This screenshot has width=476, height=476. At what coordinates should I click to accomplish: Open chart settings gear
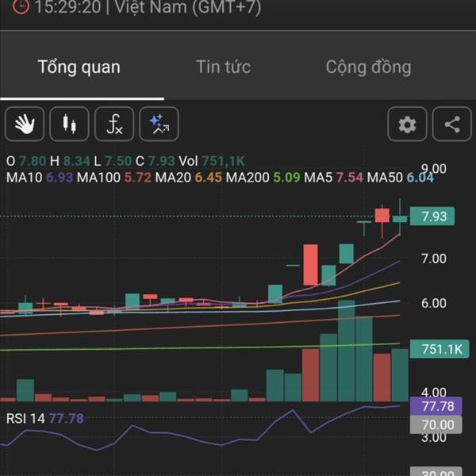[x=407, y=124]
